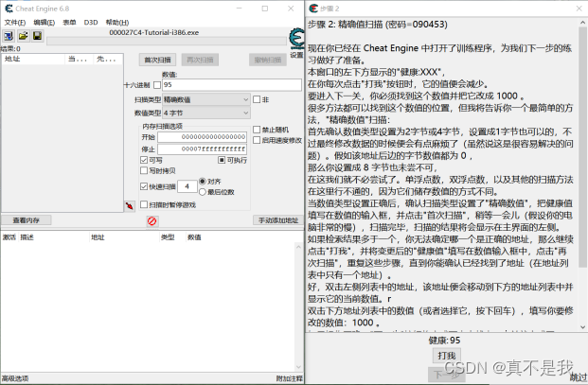Toggle the 非 (not) checkbox
The height and width of the screenshot is (385, 588).
[257, 99]
